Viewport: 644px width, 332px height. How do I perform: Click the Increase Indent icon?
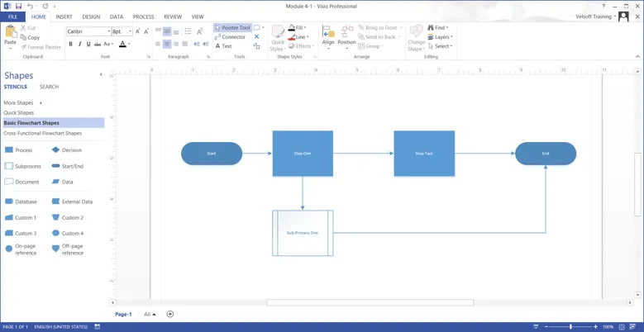point(205,44)
